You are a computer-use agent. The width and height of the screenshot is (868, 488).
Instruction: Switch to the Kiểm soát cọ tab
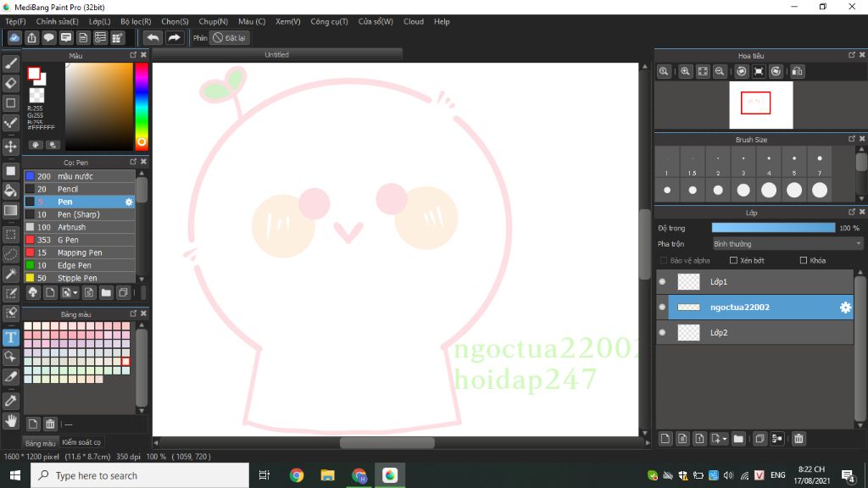click(x=81, y=442)
